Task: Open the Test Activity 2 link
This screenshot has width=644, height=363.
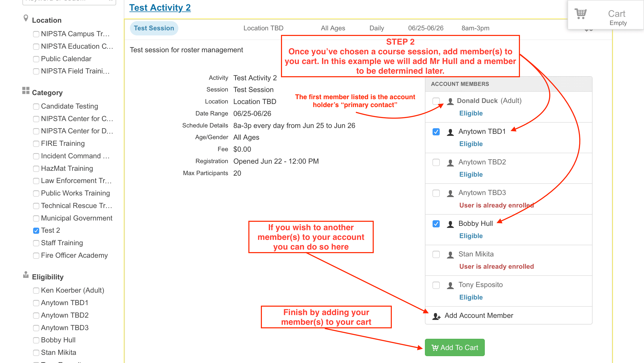Action: (160, 8)
